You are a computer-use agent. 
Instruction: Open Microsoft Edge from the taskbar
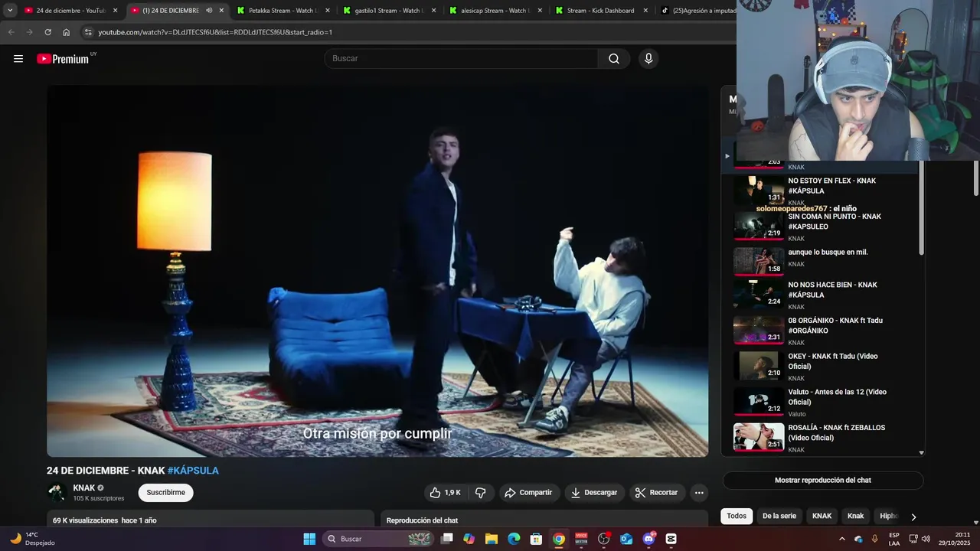pyautogui.click(x=514, y=539)
